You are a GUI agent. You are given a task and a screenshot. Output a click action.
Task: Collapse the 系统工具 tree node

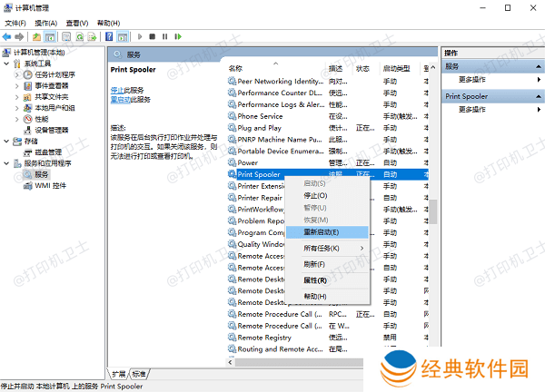tap(7, 64)
